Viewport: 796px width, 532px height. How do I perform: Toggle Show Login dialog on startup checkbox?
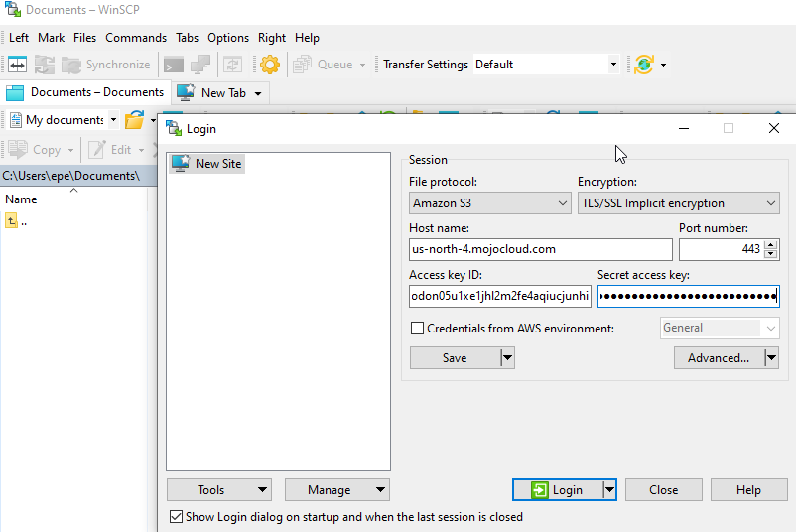(176, 517)
